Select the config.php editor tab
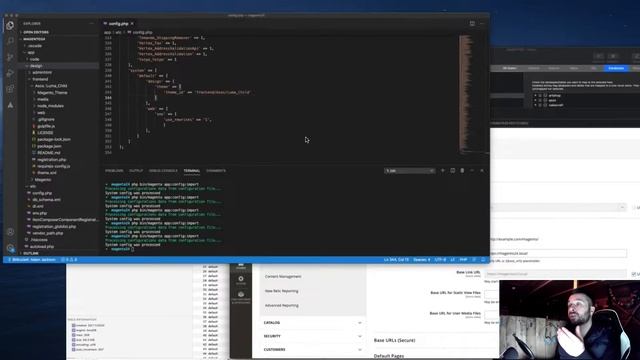This screenshot has width=640, height=360. tap(118, 24)
